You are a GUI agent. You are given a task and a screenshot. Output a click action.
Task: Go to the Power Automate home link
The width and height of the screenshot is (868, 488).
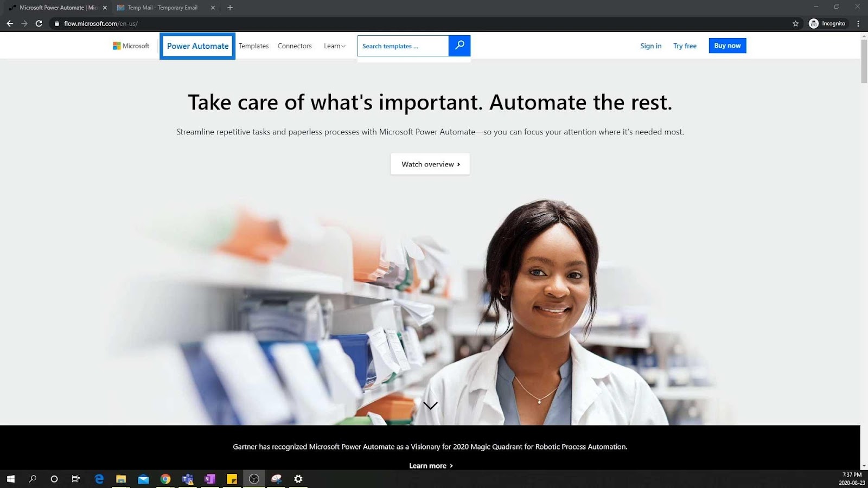[197, 46]
